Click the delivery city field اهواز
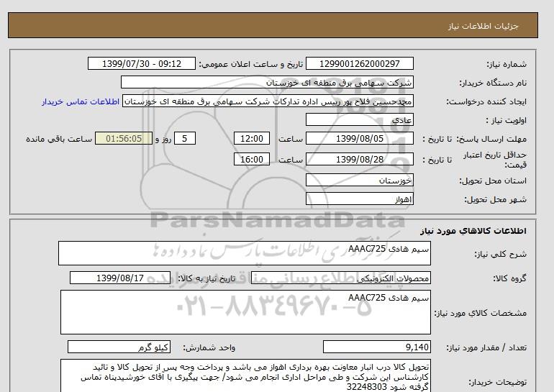 359,199
